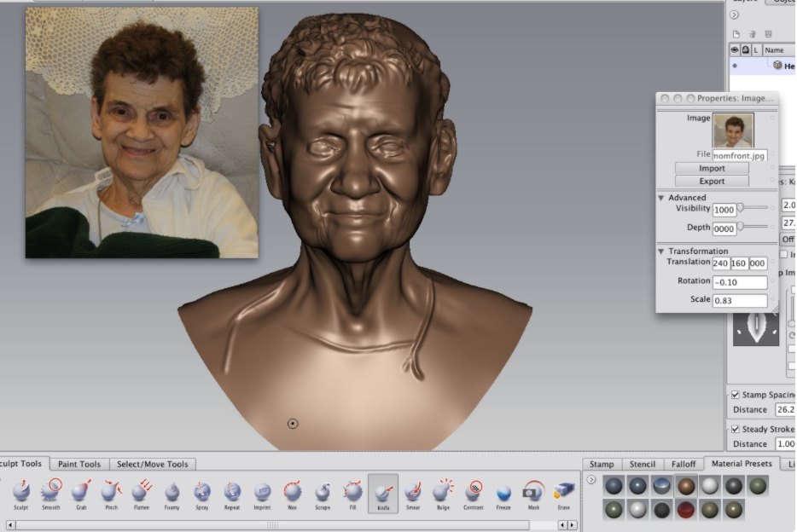Click the image thumbnail in Properties
Image resolution: width=797 pixels, height=532 pixels.
pos(733,130)
